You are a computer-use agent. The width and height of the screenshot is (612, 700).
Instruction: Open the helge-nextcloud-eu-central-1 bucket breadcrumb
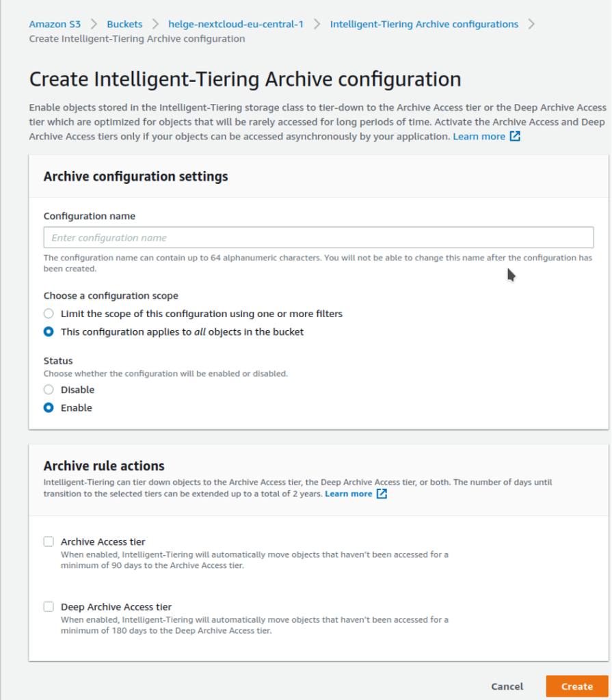235,24
